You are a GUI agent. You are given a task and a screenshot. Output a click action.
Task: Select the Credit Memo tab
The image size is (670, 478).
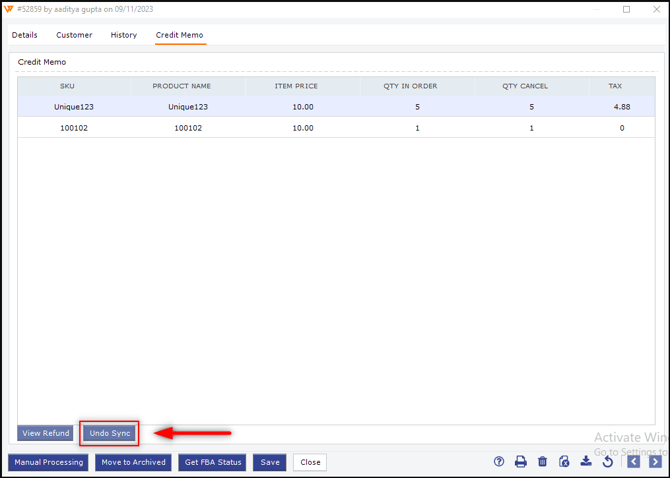[x=179, y=35]
